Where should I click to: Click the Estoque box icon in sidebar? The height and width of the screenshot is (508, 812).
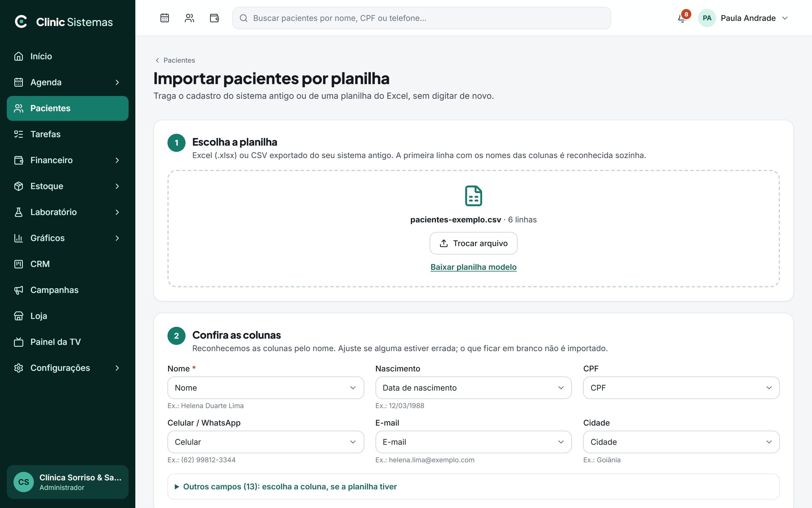click(19, 186)
